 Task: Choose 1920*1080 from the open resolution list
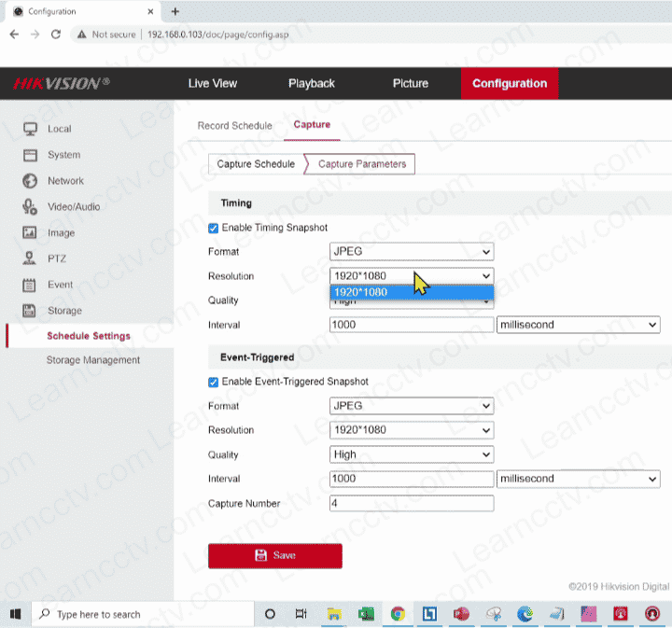pos(412,293)
